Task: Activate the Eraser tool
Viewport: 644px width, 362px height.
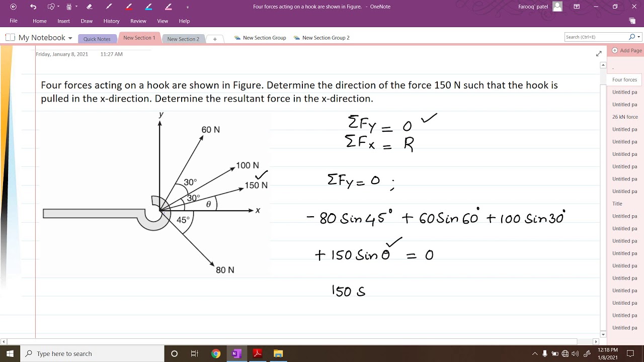Action: (x=90, y=7)
